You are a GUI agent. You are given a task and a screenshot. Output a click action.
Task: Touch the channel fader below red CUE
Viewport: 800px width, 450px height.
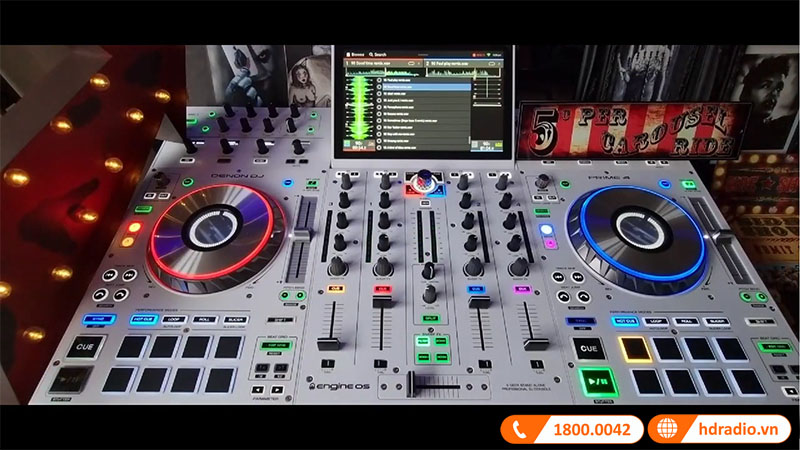coord(382,301)
